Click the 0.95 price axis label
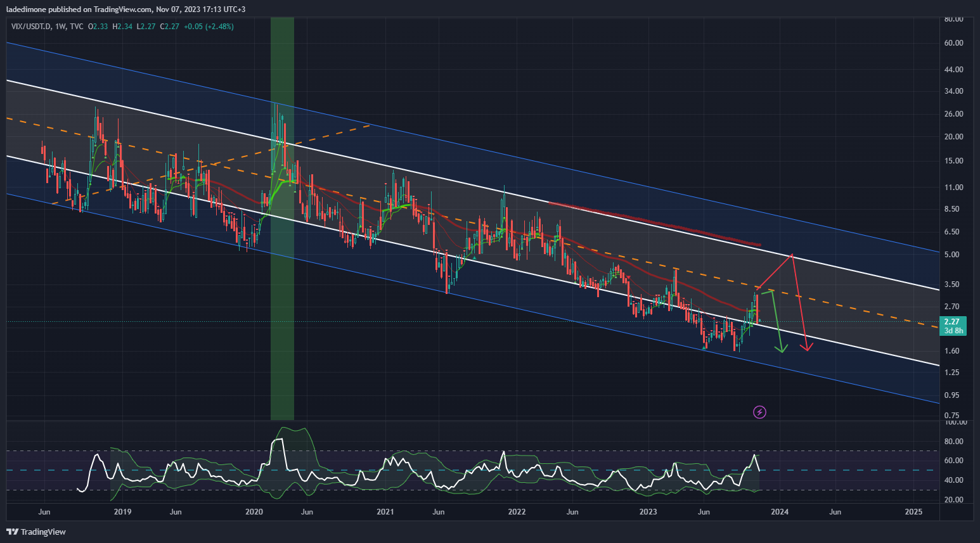The height and width of the screenshot is (543, 980). 951,395
